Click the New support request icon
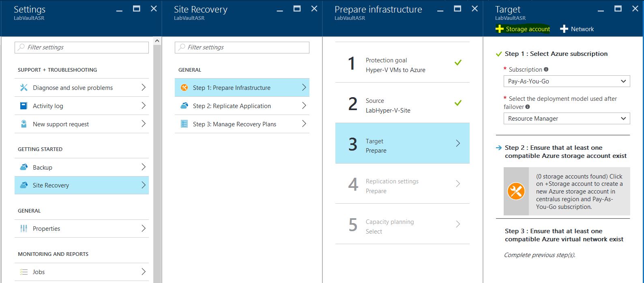The width and height of the screenshot is (644, 283). pyautogui.click(x=24, y=124)
